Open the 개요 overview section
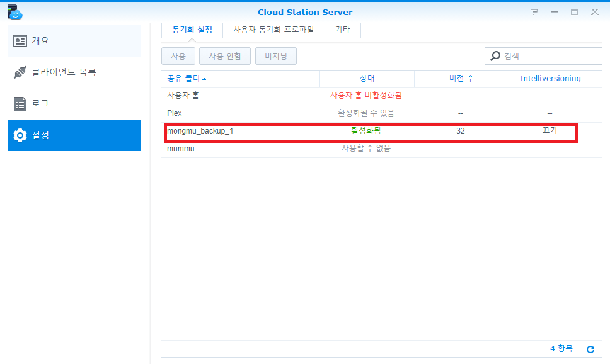This screenshot has height=364, width=610. coord(74,41)
